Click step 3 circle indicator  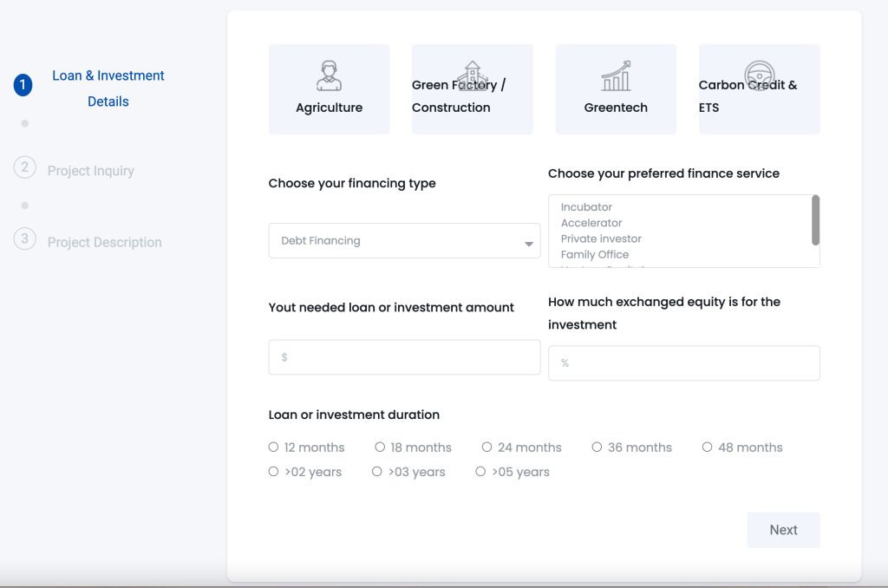coord(24,238)
